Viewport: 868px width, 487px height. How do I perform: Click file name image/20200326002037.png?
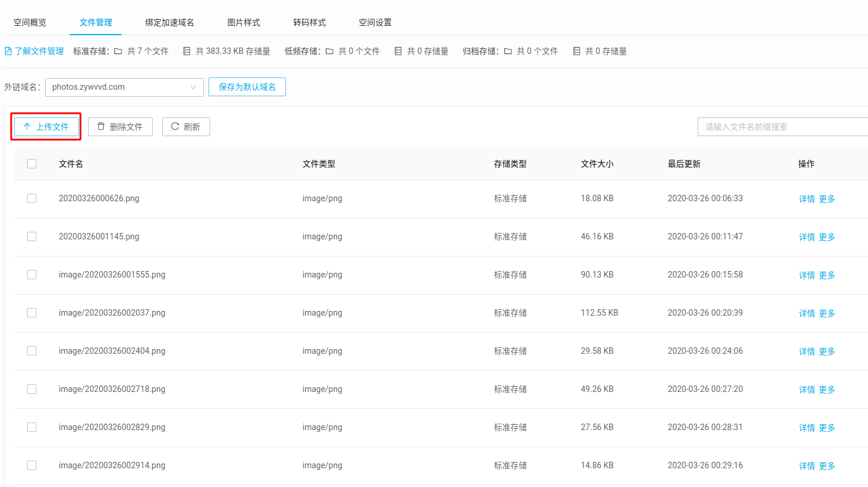[x=112, y=313]
